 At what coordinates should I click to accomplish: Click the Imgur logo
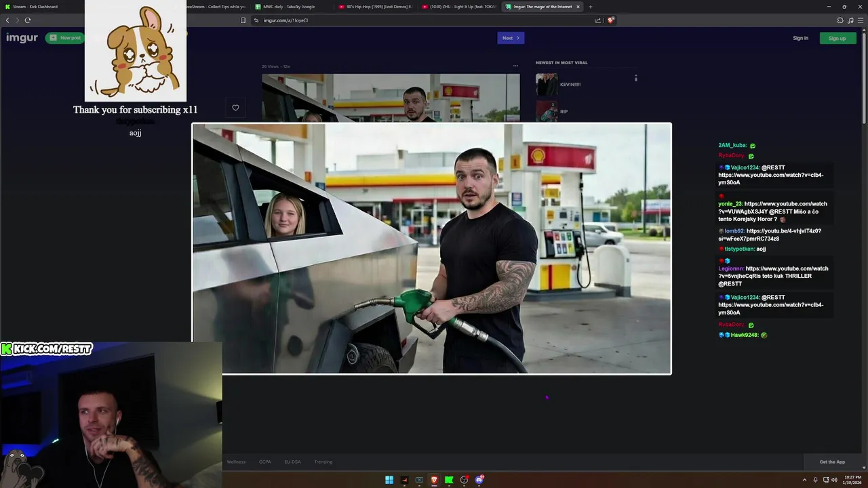22,38
